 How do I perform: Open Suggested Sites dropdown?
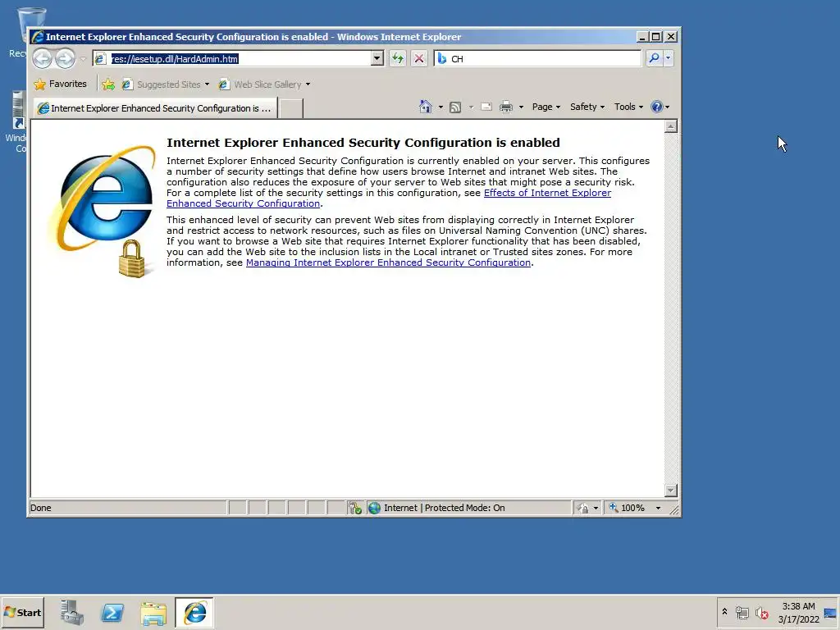(x=166, y=84)
